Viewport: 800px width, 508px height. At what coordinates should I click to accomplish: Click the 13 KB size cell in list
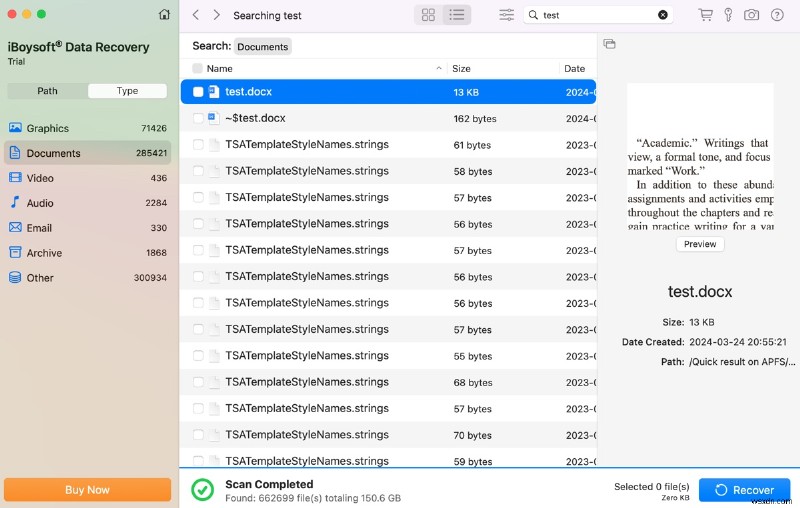click(466, 92)
